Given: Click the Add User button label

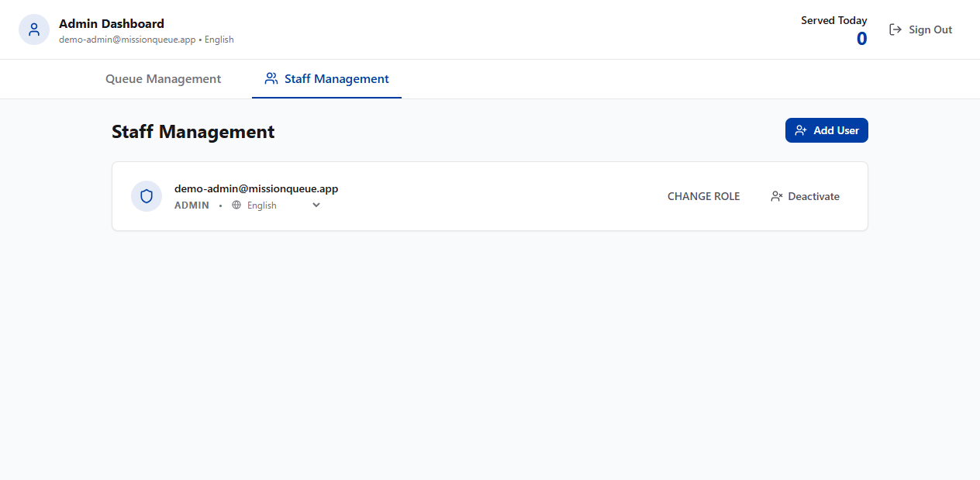Looking at the screenshot, I should [x=836, y=130].
